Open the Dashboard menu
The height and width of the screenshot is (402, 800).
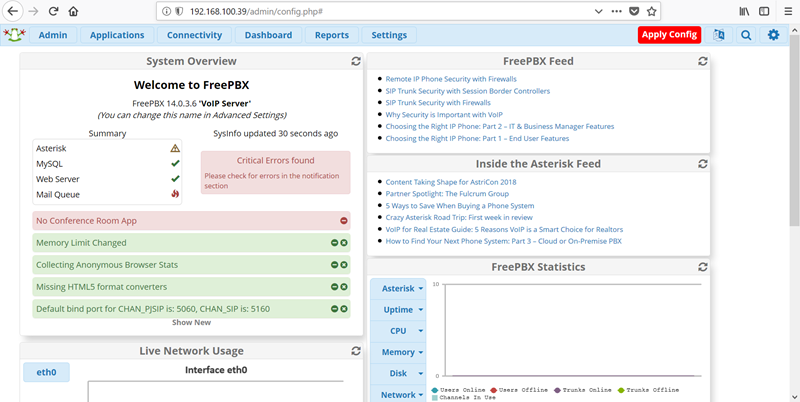pos(268,35)
